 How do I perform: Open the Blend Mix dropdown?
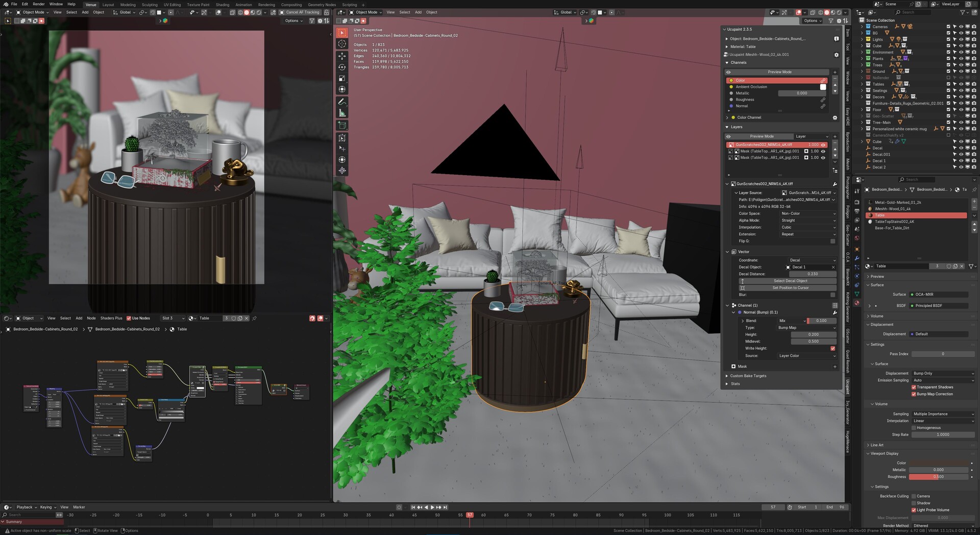(x=792, y=321)
